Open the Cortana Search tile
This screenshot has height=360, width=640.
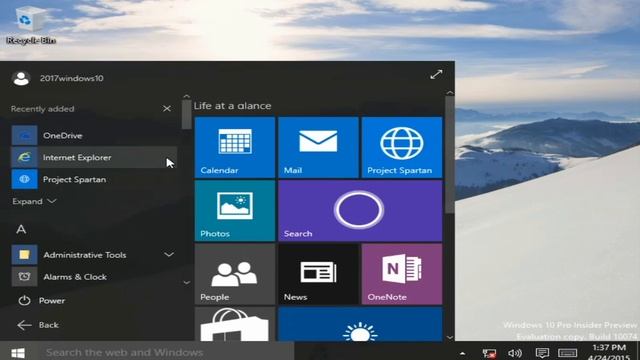point(360,211)
